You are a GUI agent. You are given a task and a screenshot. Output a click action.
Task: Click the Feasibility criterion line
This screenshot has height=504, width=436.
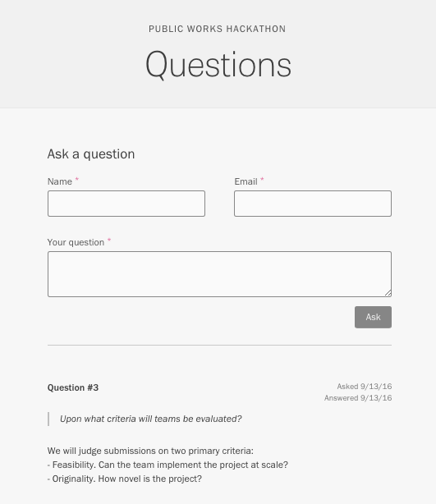tap(168, 465)
